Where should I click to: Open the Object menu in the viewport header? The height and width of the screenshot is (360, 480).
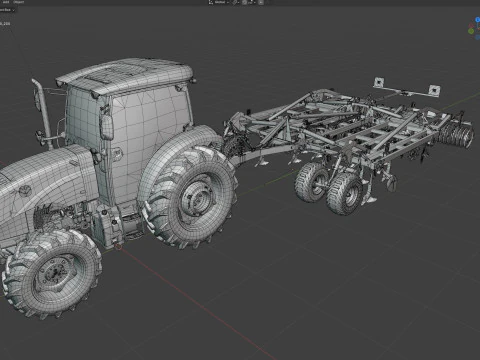click(19, 2)
